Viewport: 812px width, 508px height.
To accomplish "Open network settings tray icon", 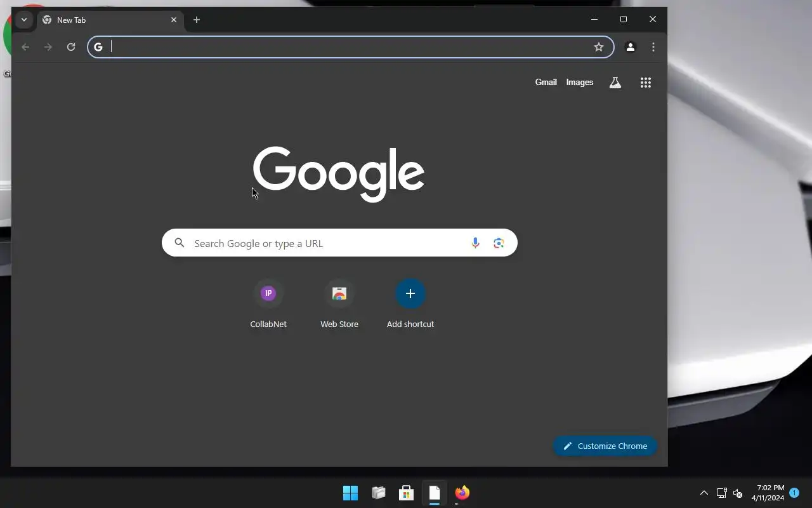I will click(x=721, y=493).
